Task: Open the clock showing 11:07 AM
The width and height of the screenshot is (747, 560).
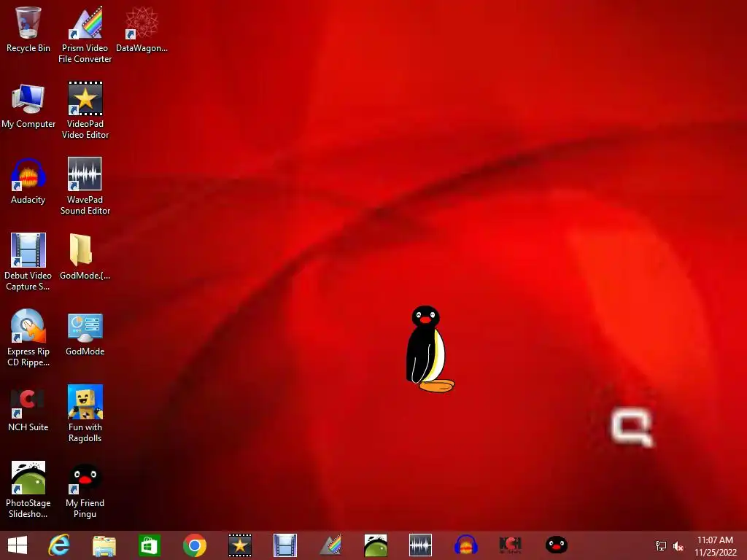Action: coord(715,545)
